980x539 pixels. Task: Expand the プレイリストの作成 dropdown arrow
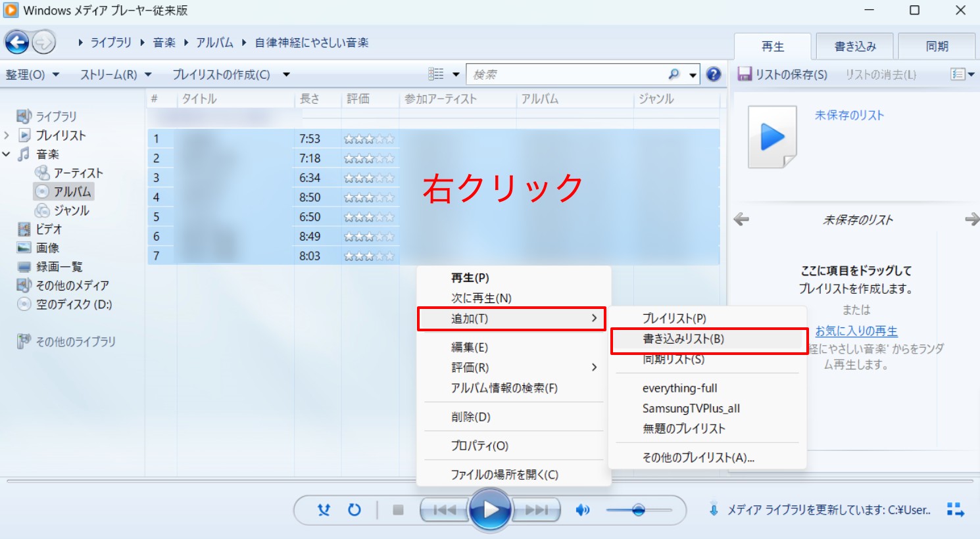click(x=286, y=74)
